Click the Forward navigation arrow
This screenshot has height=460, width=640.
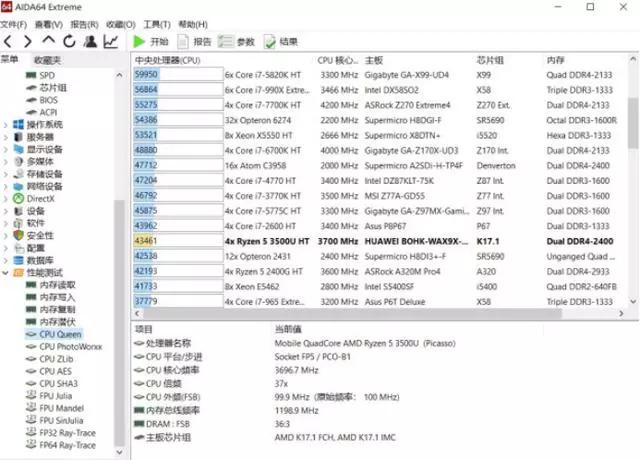click(27, 41)
